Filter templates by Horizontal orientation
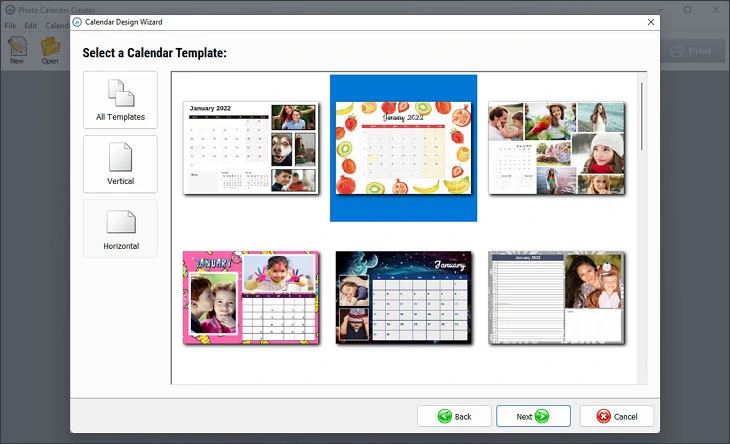Viewport: 730px width, 444px height. pyautogui.click(x=120, y=228)
